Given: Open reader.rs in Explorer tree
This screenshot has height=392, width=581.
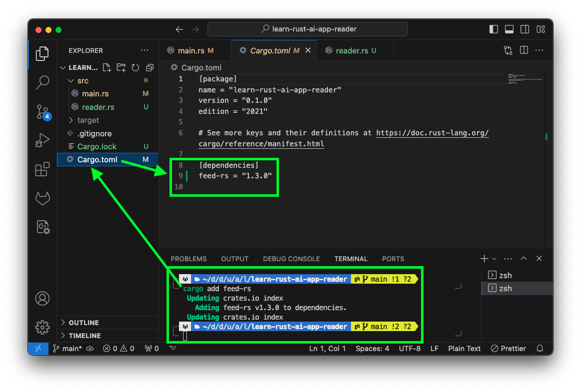Looking at the screenshot, I should pos(108,107).
